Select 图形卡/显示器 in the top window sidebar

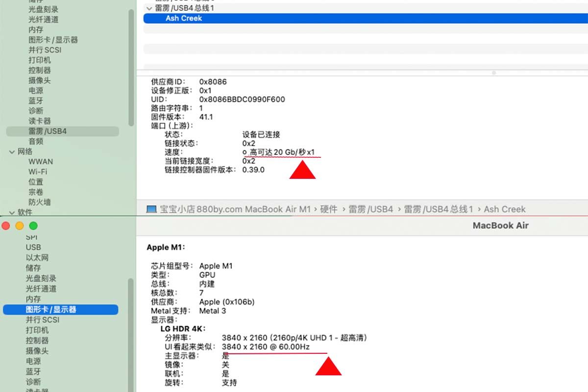53,40
